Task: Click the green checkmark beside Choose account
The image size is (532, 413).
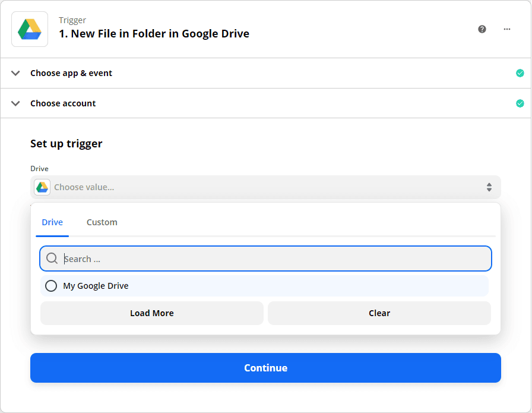Action: click(x=520, y=103)
